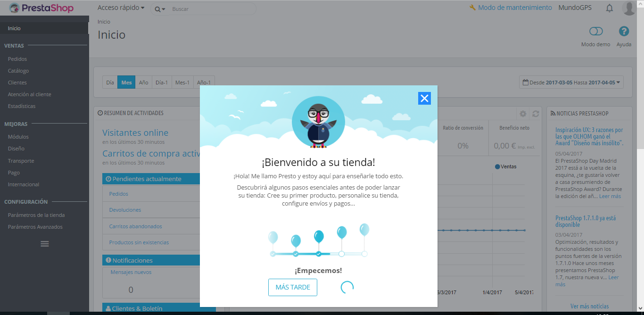Open PrestaShop 1.7.1.0 ya está disponible article
The width and height of the screenshot is (644, 315).
point(586,222)
